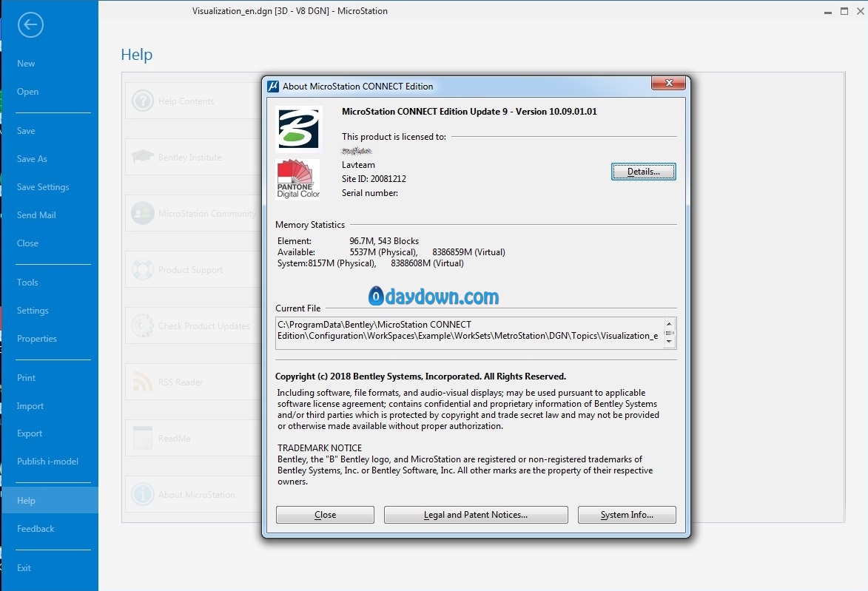Open Tools in the backstage sidebar
Viewport: 868px width, 591px height.
click(x=27, y=283)
